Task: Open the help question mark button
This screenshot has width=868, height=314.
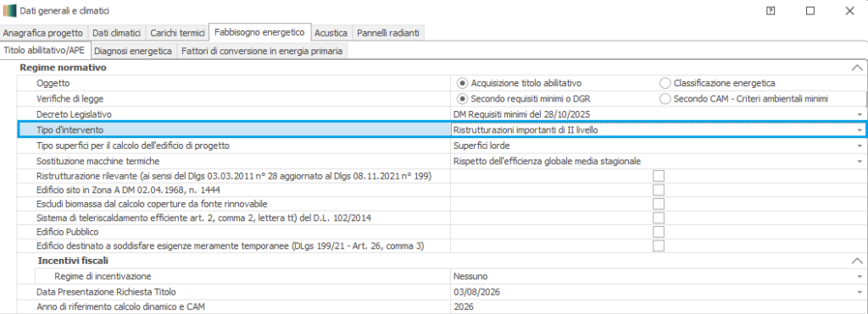Action: [771, 10]
